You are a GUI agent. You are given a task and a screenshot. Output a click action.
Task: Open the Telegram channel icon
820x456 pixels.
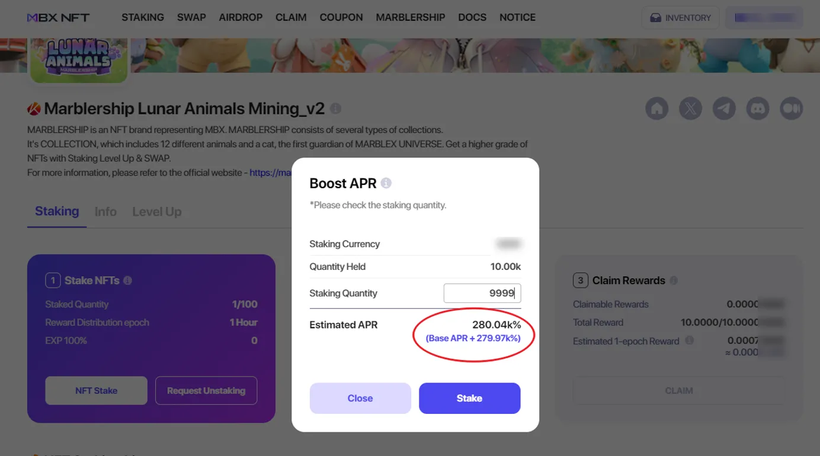724,108
